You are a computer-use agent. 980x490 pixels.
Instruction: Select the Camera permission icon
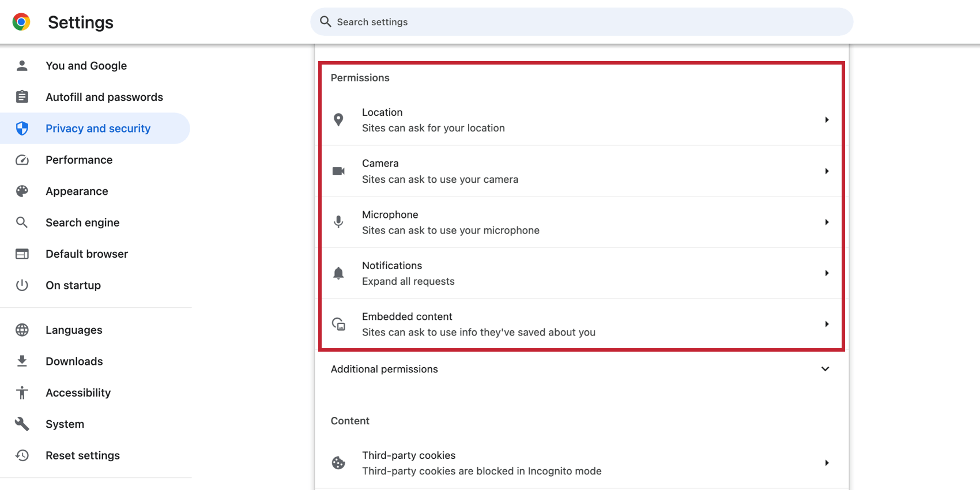[338, 171]
